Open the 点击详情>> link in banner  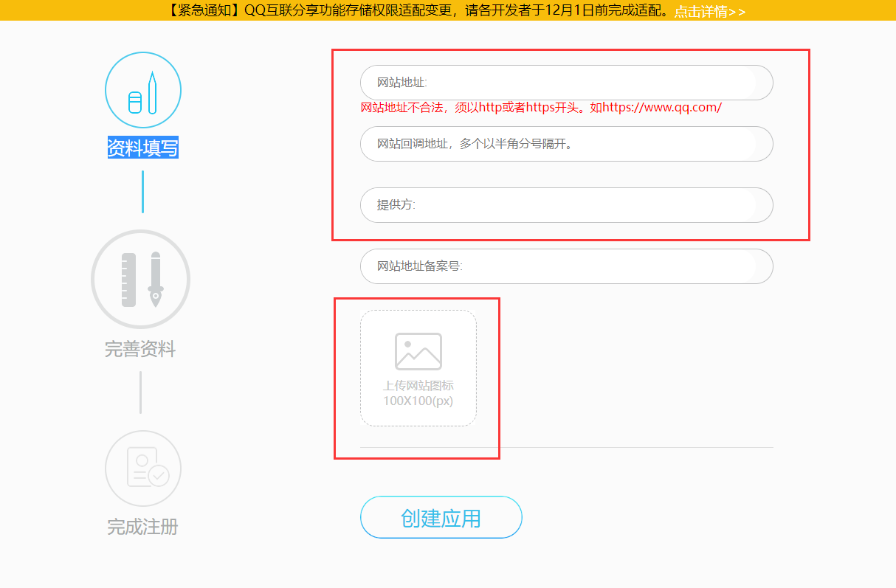pos(709,11)
